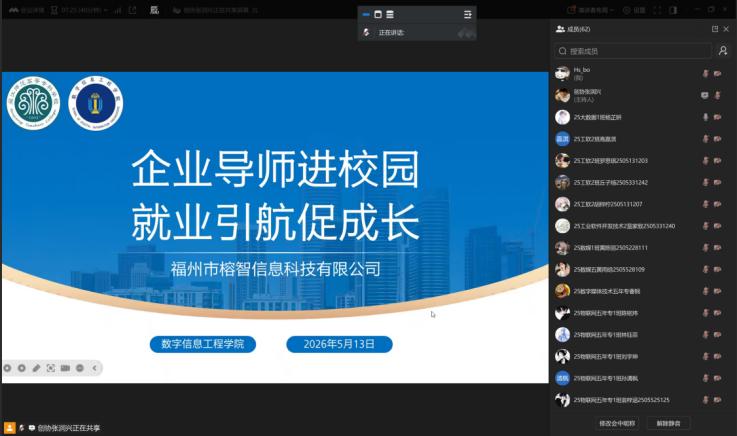Select grid list view in the floating bar

pyautogui.click(x=390, y=15)
